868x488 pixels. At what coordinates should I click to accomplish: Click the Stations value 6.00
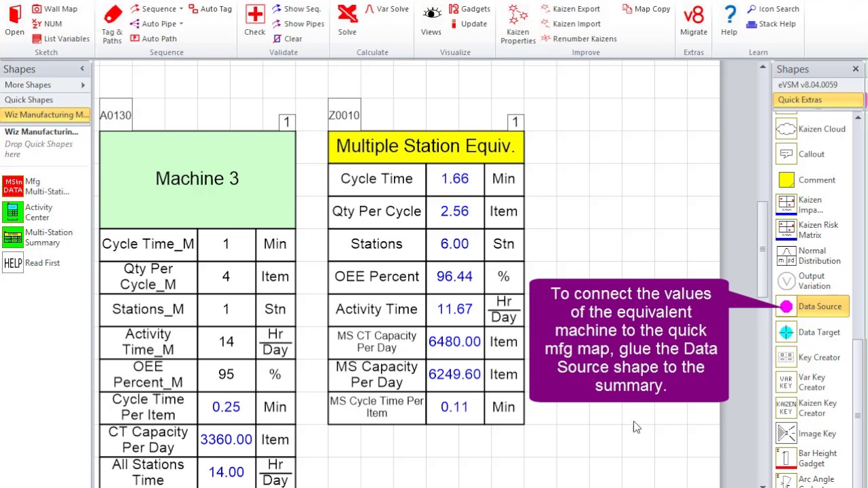[454, 244]
